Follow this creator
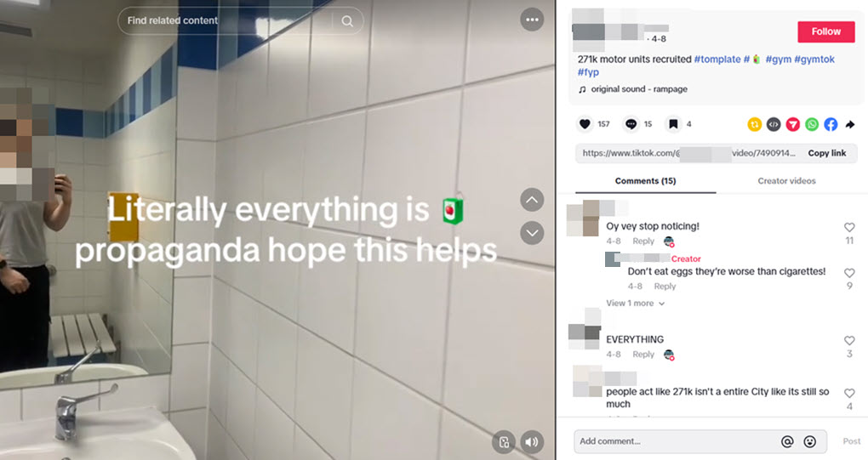The width and height of the screenshot is (868, 460). click(x=826, y=31)
